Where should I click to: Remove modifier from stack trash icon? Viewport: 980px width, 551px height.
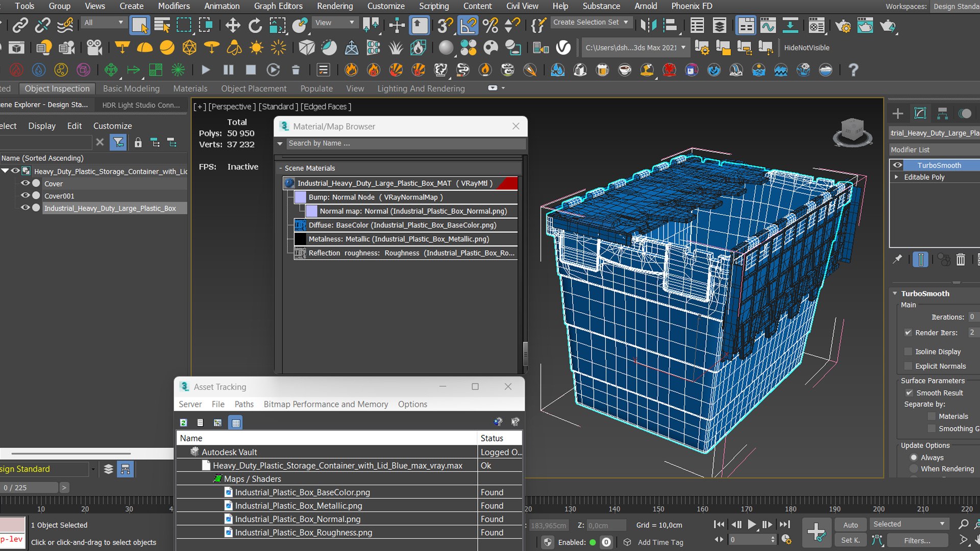(961, 260)
